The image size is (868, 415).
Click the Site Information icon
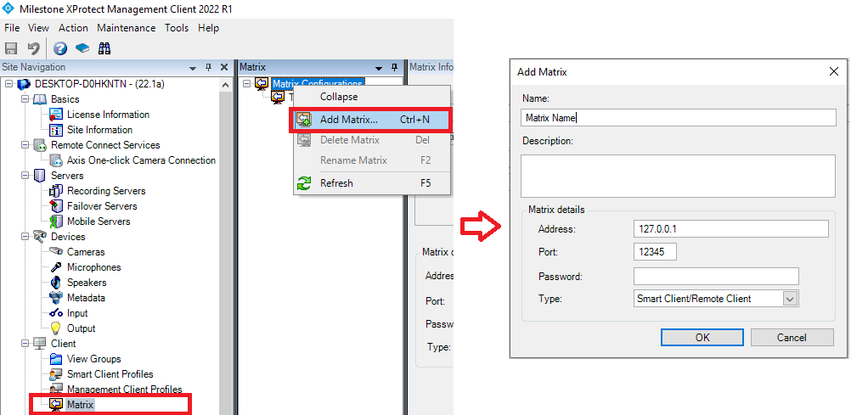click(x=56, y=130)
